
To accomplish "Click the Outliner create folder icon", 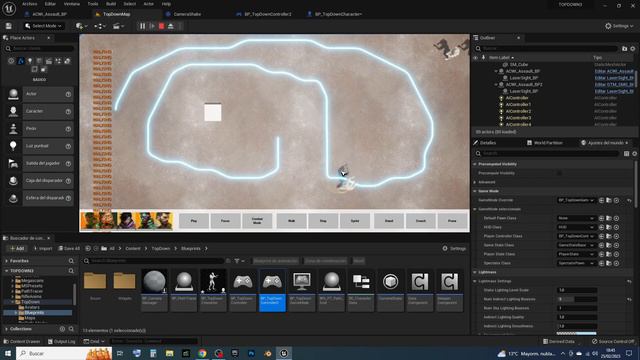I will (624, 49).
